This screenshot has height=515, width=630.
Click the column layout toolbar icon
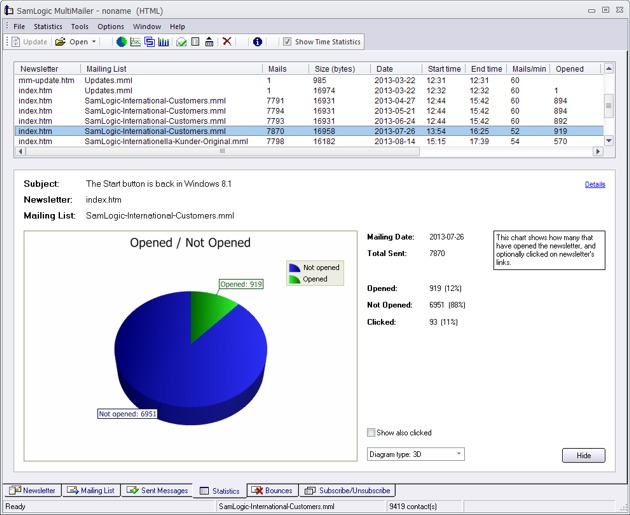[195, 42]
